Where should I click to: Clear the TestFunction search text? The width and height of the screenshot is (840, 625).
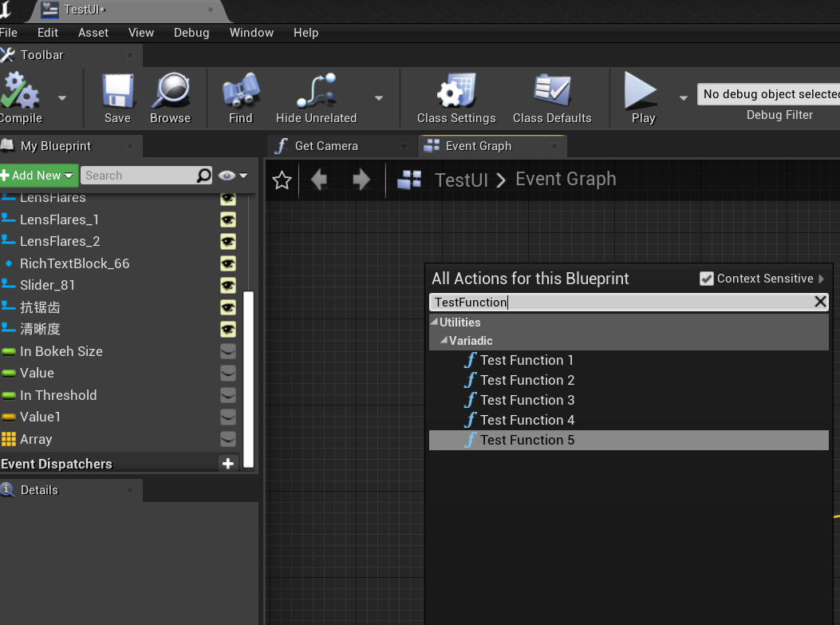tap(819, 302)
